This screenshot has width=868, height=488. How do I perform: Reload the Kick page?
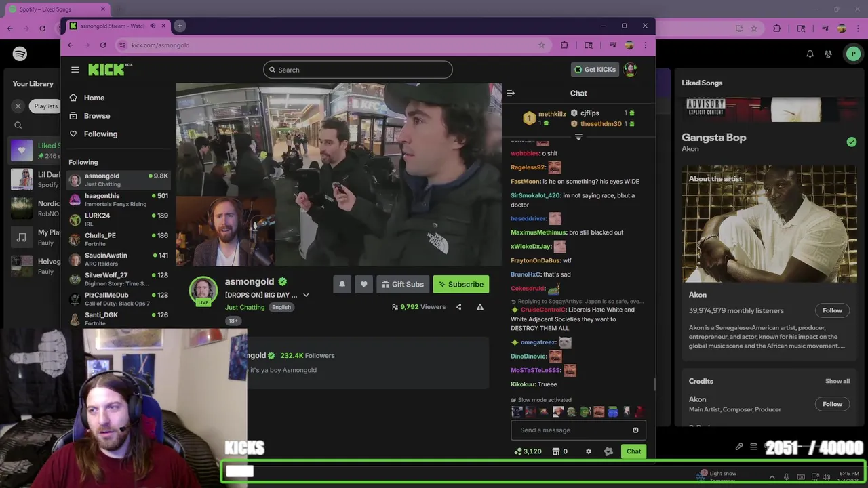pyautogui.click(x=103, y=45)
